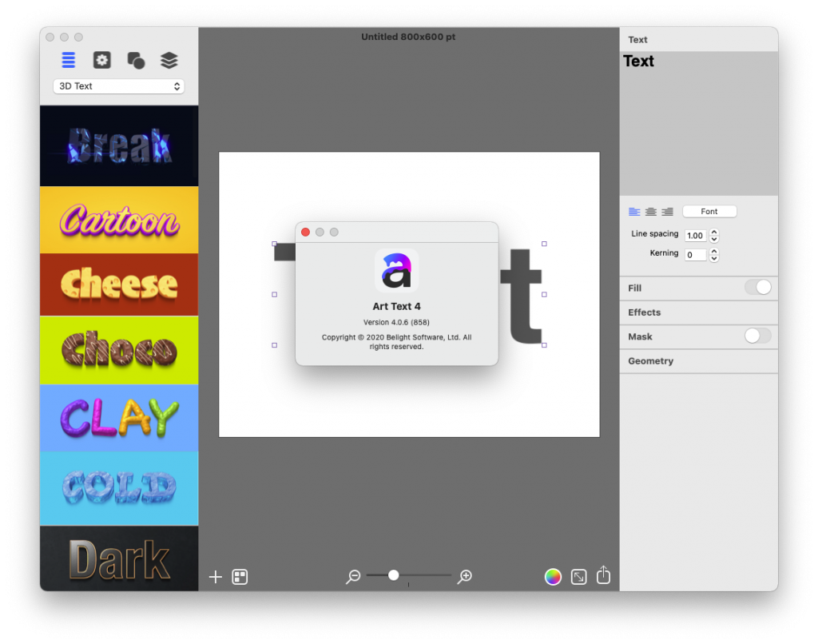The image size is (818, 644).
Task: Click the share export icon
Action: click(x=604, y=575)
